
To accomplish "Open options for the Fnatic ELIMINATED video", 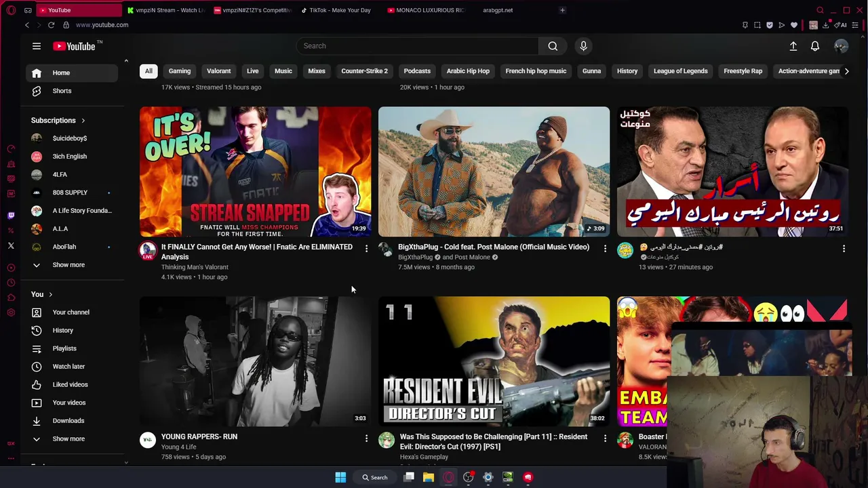I will coord(366,249).
